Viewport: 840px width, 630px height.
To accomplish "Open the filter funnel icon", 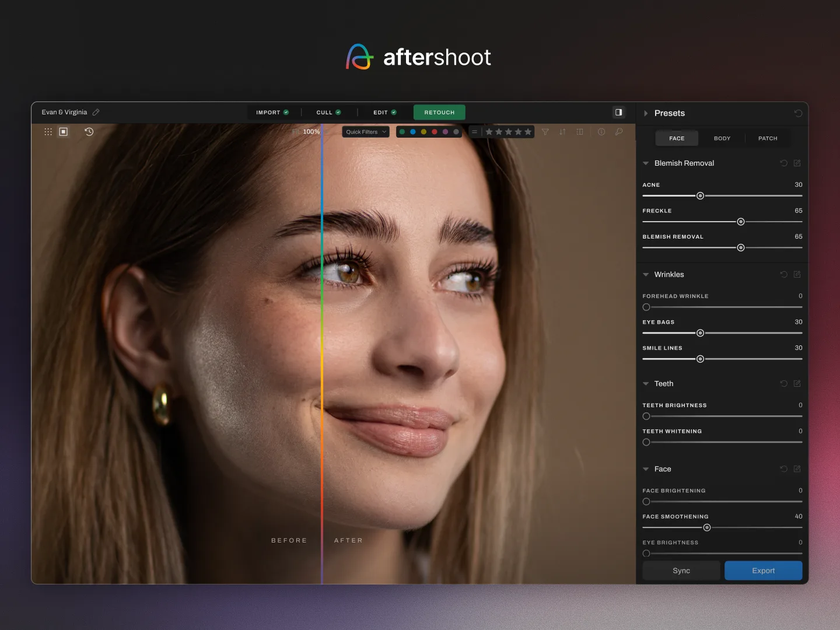I will click(x=545, y=132).
